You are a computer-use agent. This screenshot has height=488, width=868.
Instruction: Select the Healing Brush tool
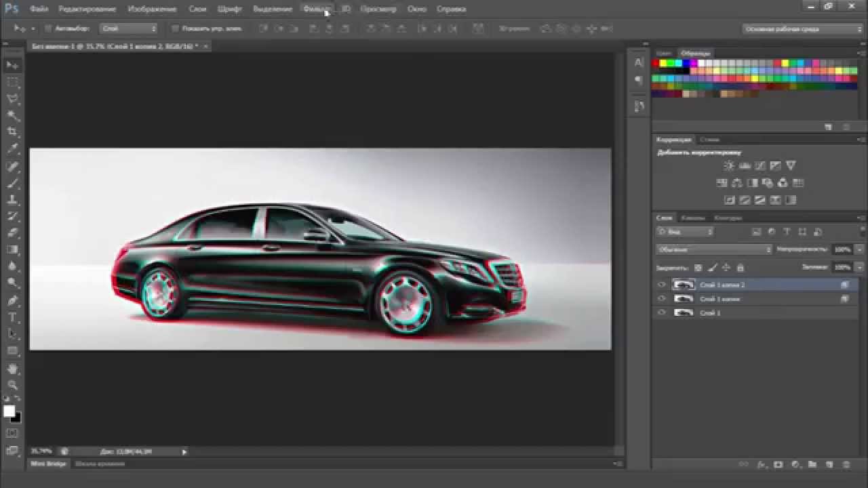pyautogui.click(x=12, y=166)
